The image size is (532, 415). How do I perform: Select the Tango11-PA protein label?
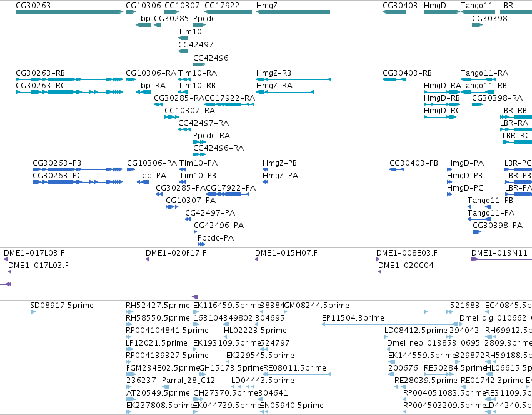click(491, 213)
